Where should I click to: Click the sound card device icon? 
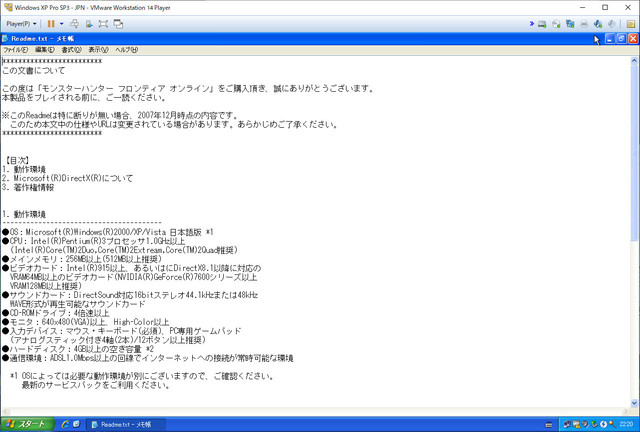point(598,24)
